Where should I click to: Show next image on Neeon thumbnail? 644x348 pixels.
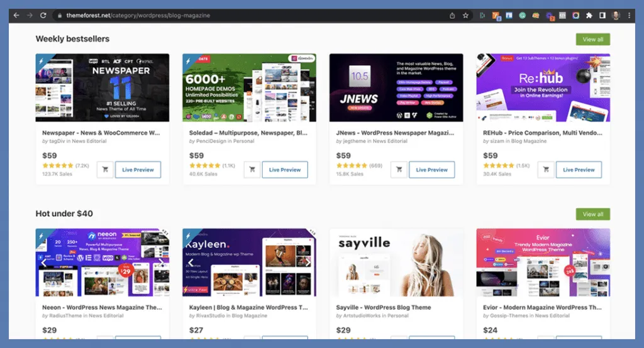click(161, 263)
